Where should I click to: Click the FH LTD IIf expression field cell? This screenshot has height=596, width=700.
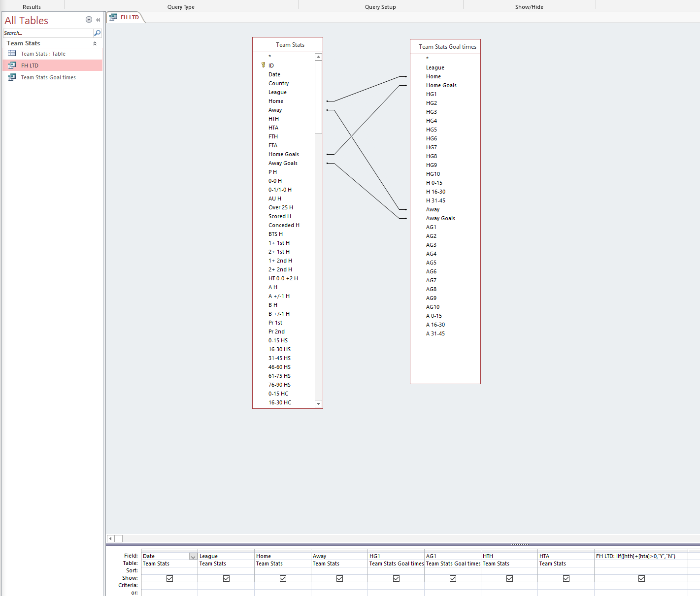pyautogui.click(x=641, y=556)
